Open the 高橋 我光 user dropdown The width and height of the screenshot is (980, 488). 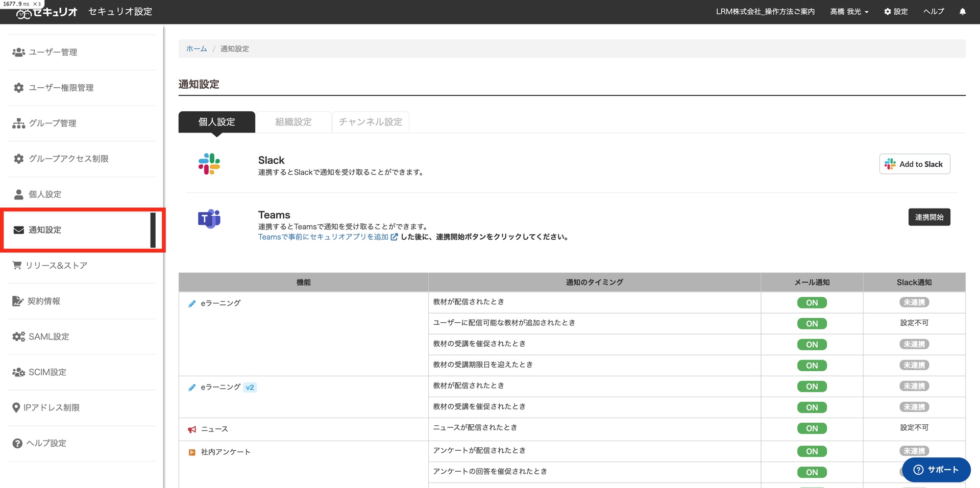point(849,12)
